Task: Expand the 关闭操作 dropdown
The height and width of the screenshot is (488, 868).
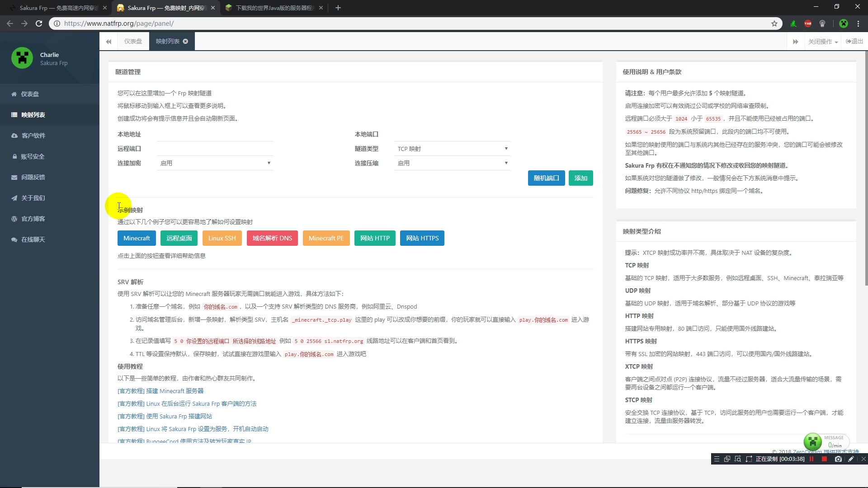Action: (823, 42)
